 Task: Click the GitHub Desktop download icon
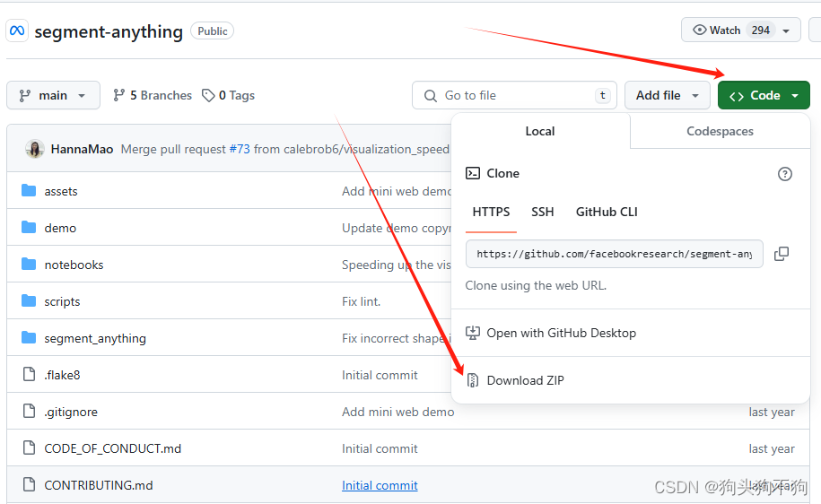(x=472, y=333)
